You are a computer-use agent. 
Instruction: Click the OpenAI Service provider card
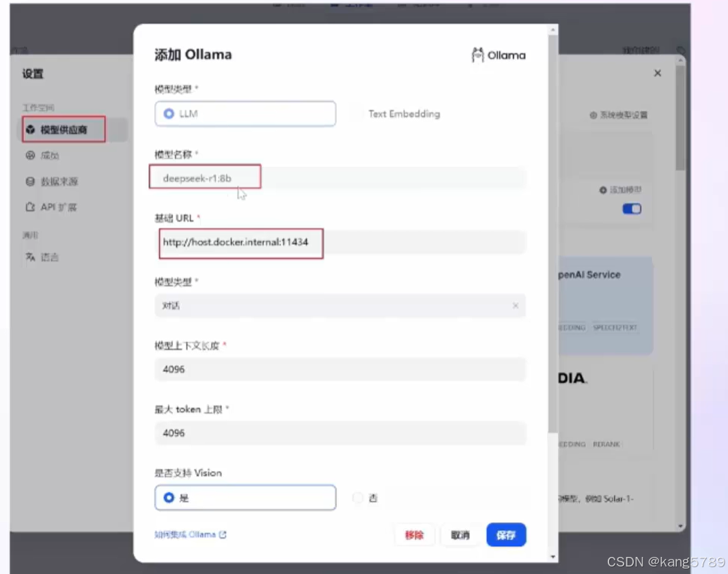tap(606, 306)
